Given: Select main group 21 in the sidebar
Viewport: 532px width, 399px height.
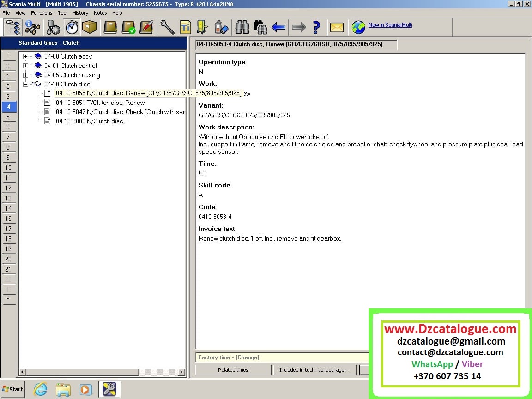Looking at the screenshot, I should coord(8,269).
